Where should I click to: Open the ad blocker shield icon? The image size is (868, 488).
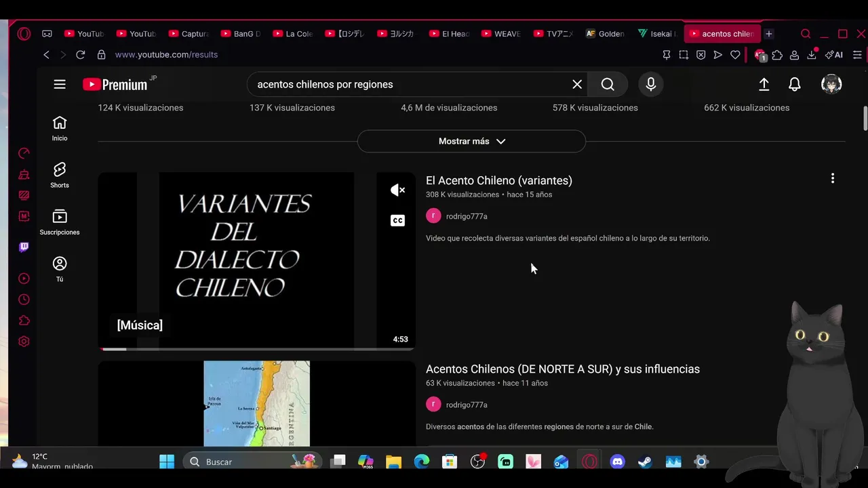tap(701, 55)
